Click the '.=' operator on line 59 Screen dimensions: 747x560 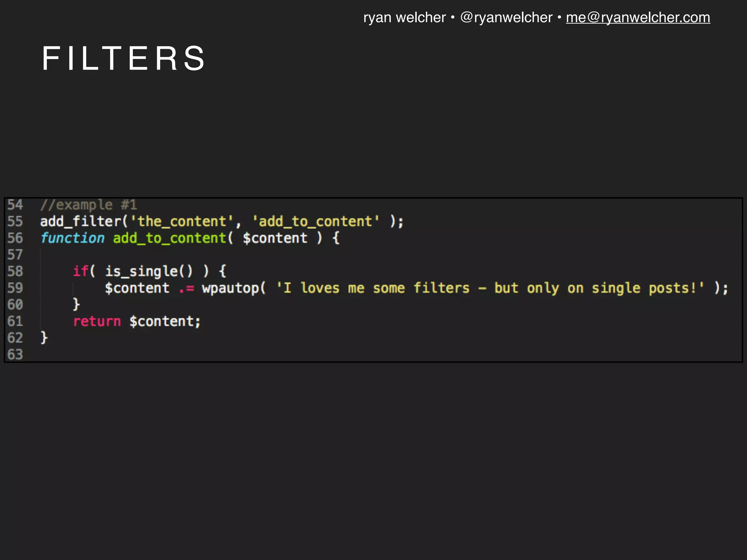point(186,288)
